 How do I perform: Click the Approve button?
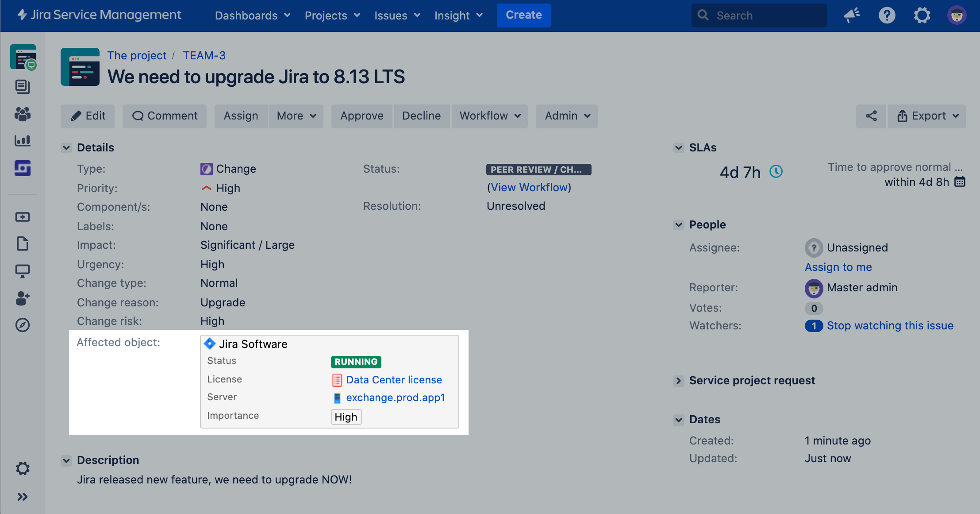point(361,116)
